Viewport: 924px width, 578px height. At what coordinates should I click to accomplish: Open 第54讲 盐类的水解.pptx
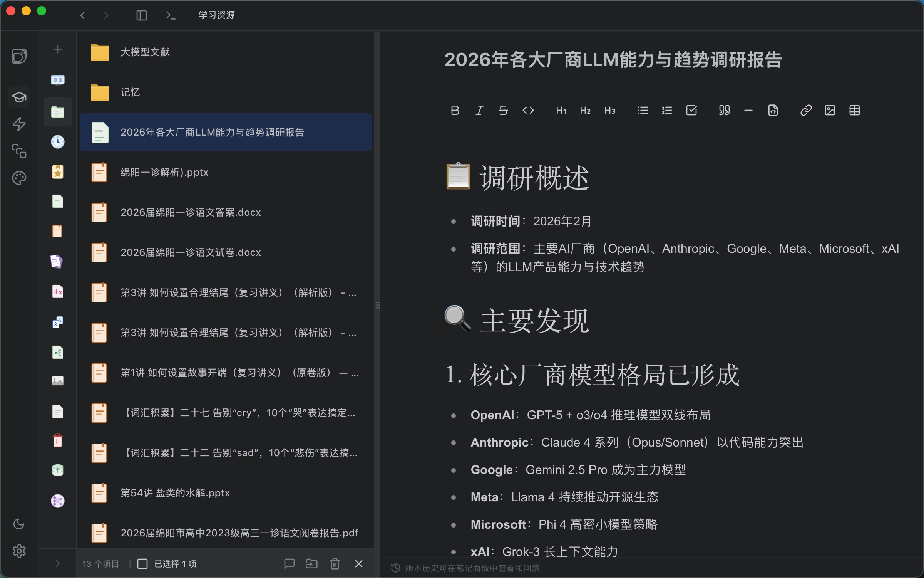226,493
